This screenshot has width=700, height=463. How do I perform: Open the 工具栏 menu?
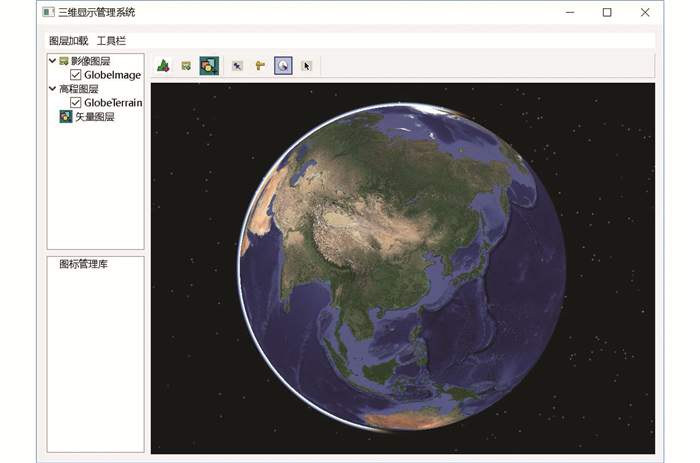click(x=111, y=41)
